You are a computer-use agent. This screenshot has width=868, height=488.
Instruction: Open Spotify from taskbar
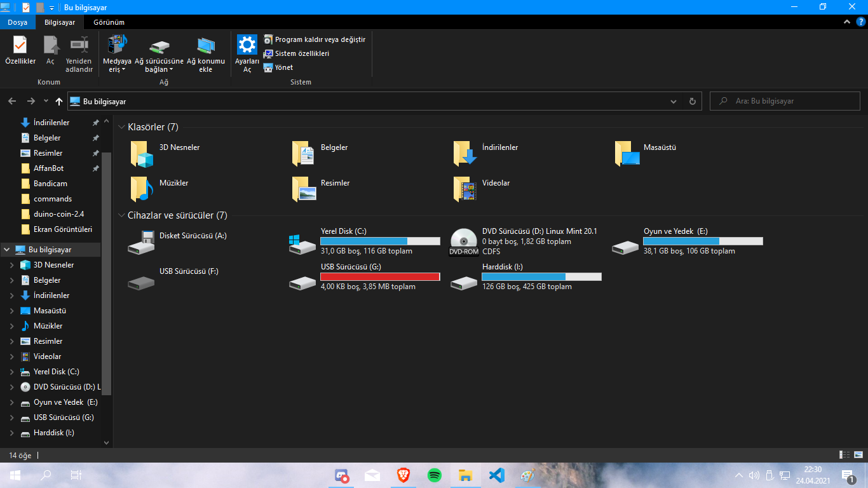(x=435, y=475)
